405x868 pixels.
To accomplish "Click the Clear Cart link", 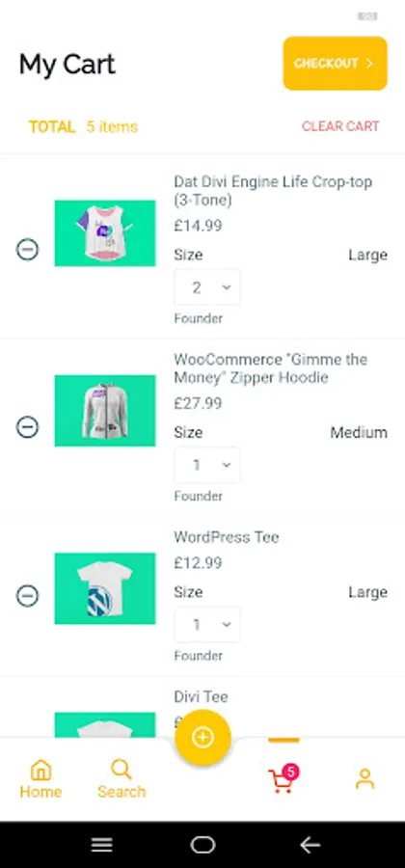I will tap(340, 126).
